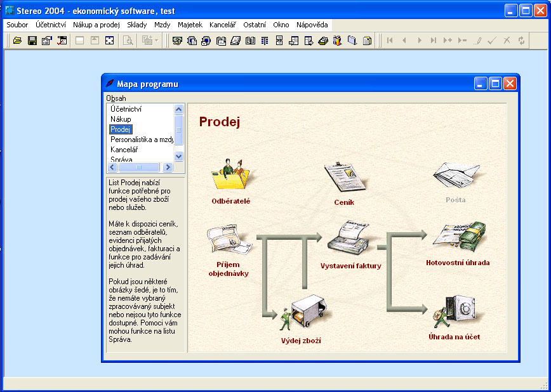Screen dimensions: 551x392
Task: Click the card file box toolbar icon
Action: pos(323,41)
